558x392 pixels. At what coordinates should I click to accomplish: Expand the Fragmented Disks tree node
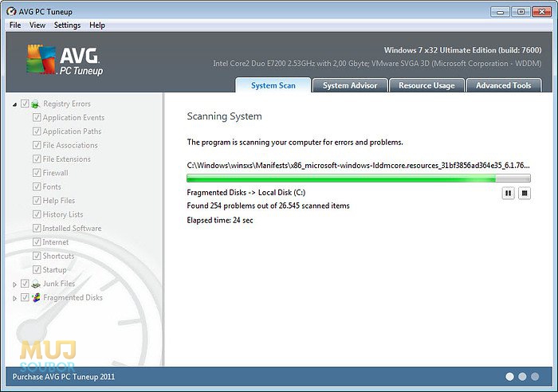[14, 299]
